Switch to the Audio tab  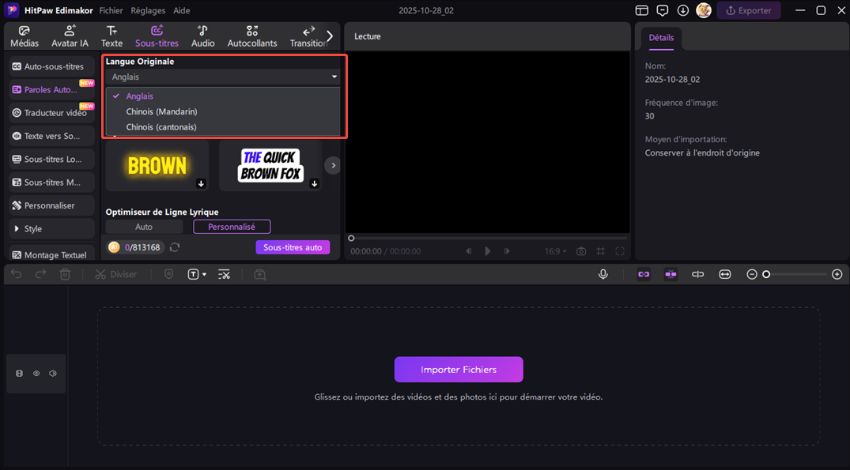[203, 37]
